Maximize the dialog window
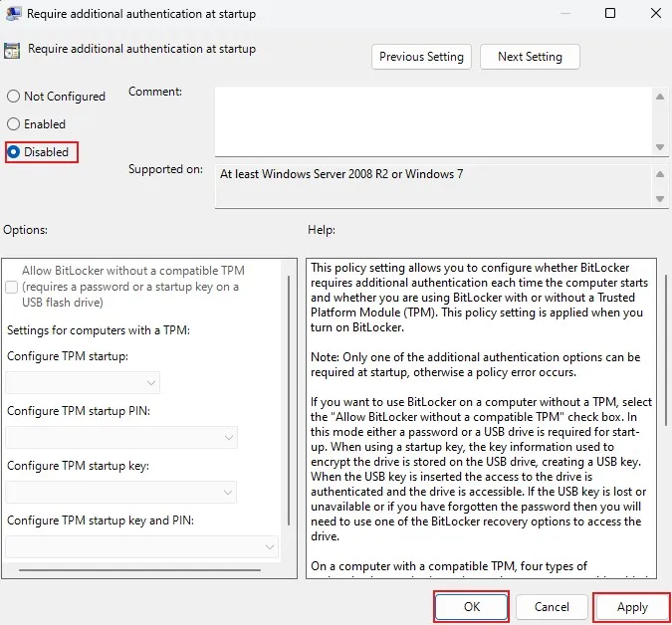Viewport: 672px width, 625px height. (610, 13)
